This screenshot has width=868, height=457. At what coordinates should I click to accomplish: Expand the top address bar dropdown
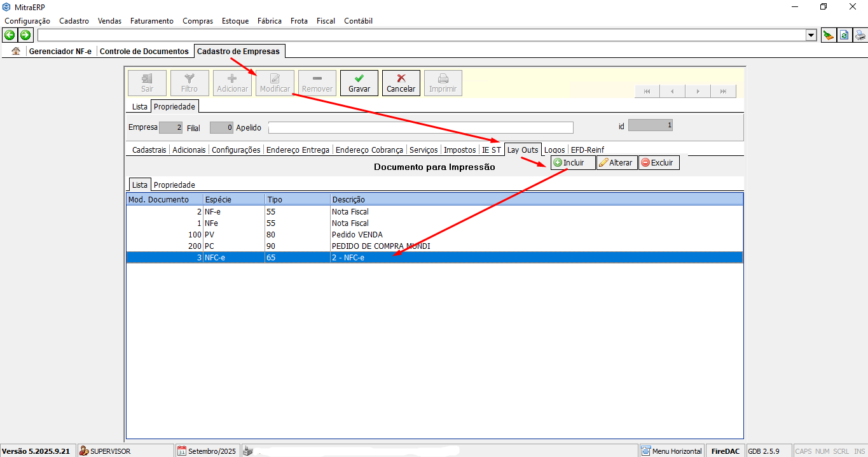click(x=811, y=36)
